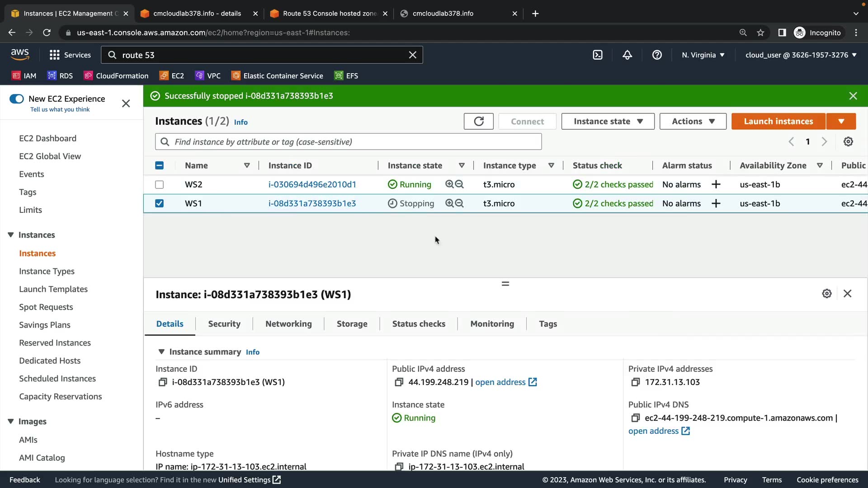868x488 pixels.
Task: Copy the private IPv4 address 172.31.13.103
Action: click(x=635, y=382)
